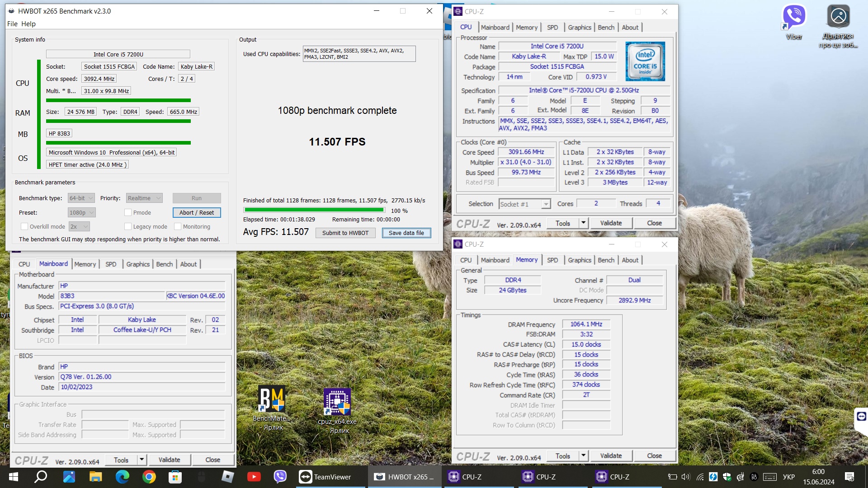Enable the Overkill mode checkbox
This screenshot has width=868, height=488.
coord(24,226)
